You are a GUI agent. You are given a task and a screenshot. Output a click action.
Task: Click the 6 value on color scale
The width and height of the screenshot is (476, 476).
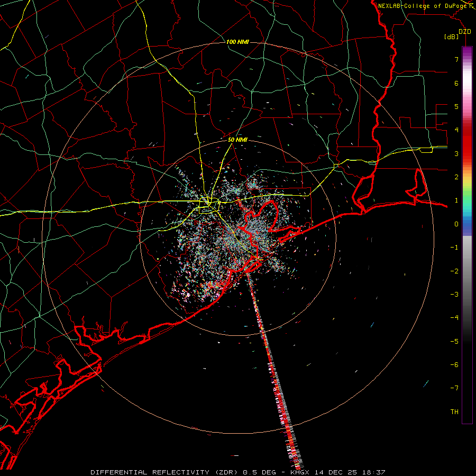tap(456, 83)
